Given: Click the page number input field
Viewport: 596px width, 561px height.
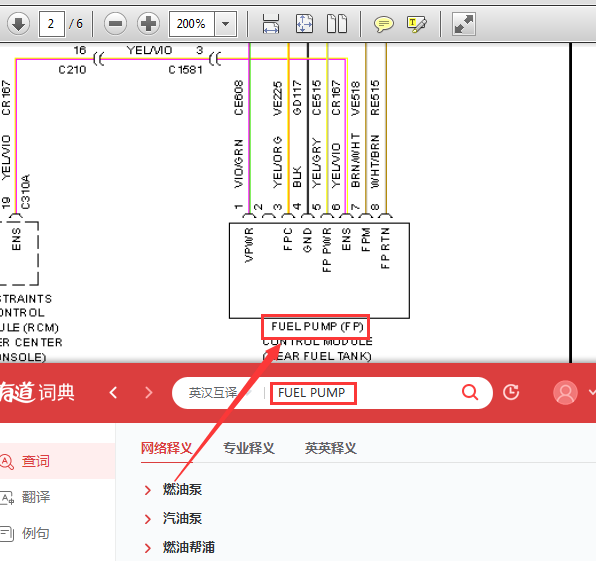Looking at the screenshot, I should point(51,24).
